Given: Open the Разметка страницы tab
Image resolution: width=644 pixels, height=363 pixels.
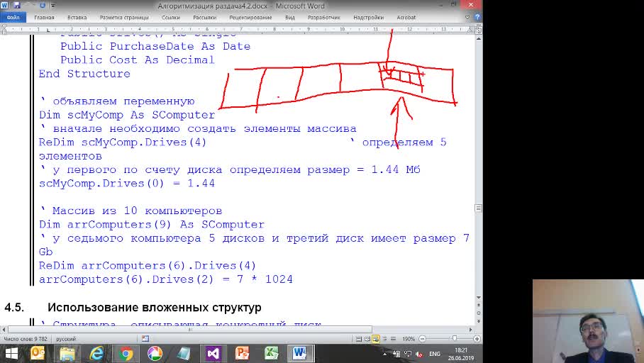Looking at the screenshot, I should coord(124,18).
